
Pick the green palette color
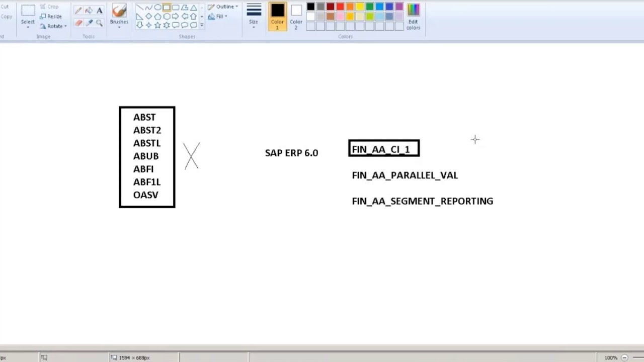click(x=370, y=7)
